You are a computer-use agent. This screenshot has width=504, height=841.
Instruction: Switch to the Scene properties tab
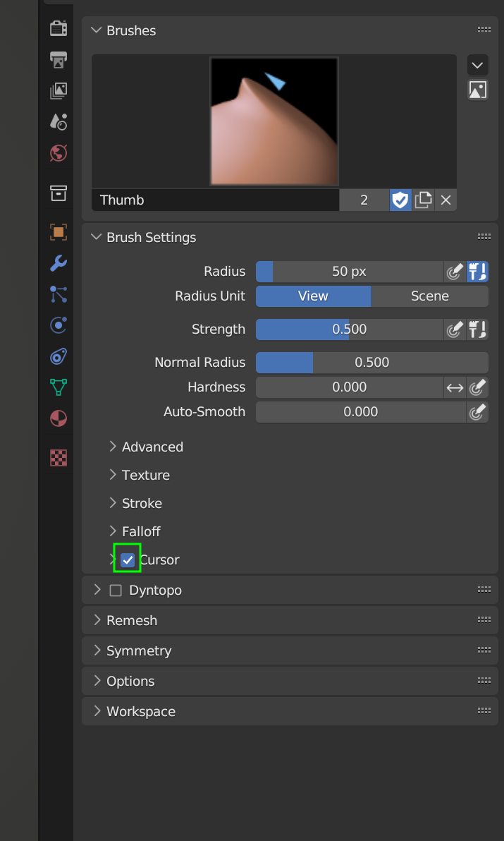click(x=59, y=121)
